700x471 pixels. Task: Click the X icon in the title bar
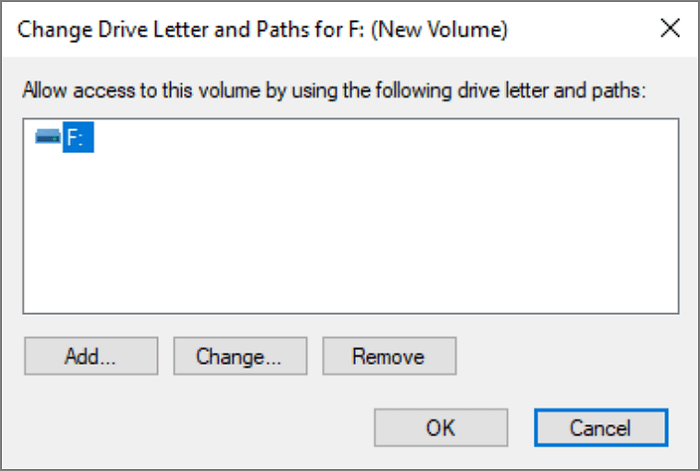point(670,30)
